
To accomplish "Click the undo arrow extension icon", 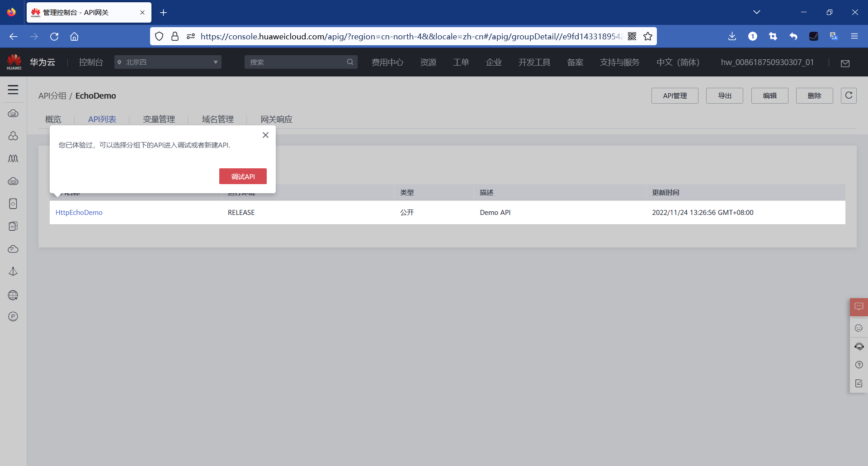I will 793,36.
